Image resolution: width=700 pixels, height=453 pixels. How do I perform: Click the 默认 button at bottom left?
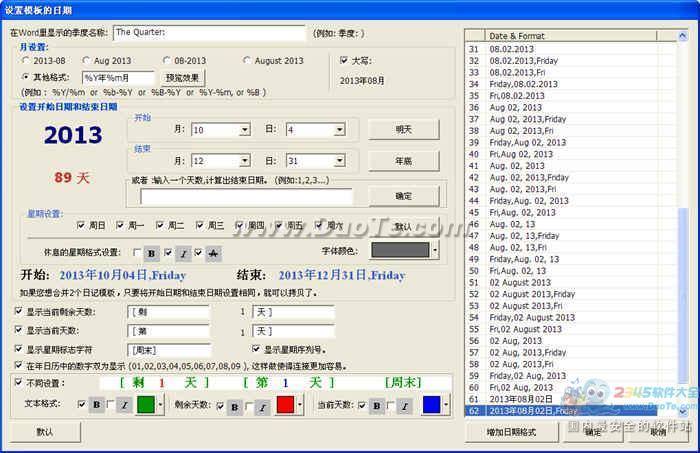coord(45,432)
